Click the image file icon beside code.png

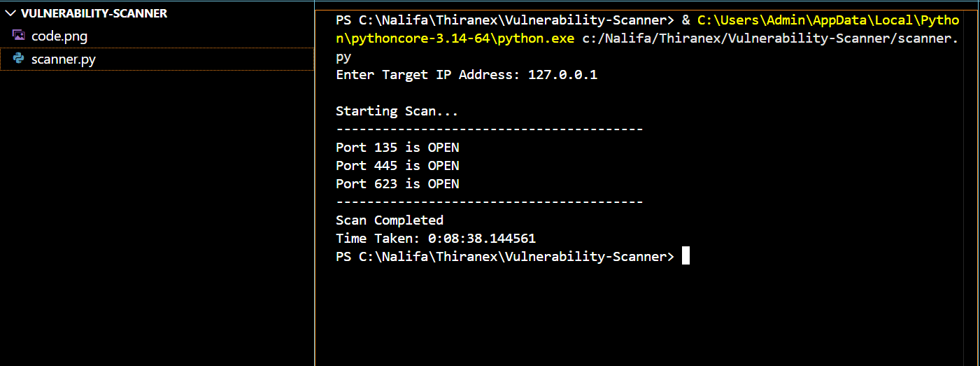click(x=19, y=36)
